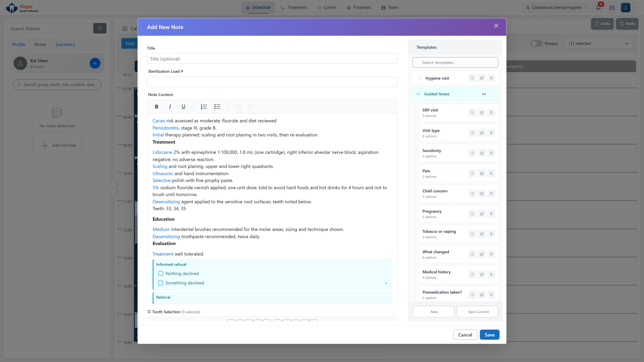This screenshot has width=644, height=362.
Task: Edit the Visit type template
Action: click(x=482, y=133)
